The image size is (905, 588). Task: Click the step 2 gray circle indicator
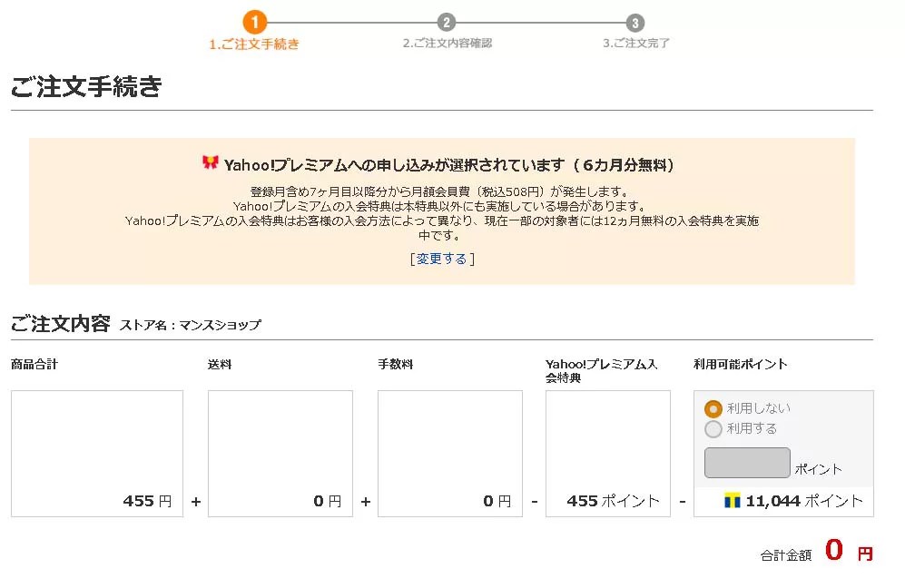pyautogui.click(x=446, y=23)
